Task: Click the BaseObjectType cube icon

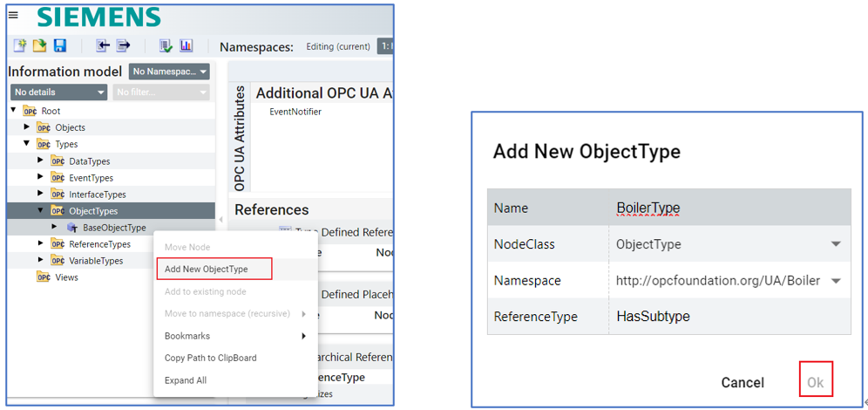Action: [72, 227]
